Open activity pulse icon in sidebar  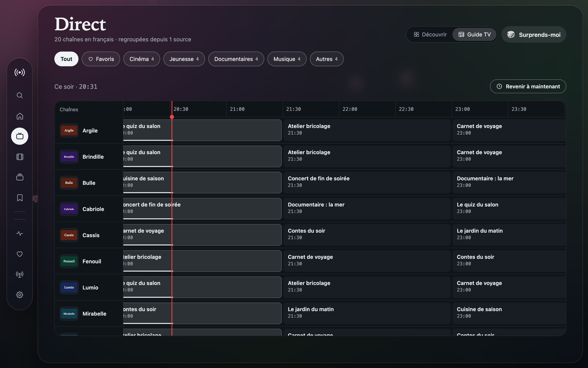(x=20, y=234)
